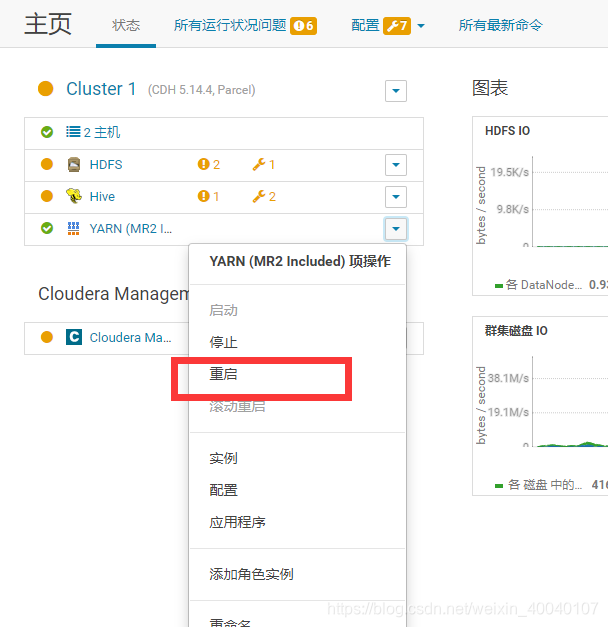The image size is (608, 627).
Task: Collapse the YARN actions dropdown
Action: [x=396, y=229]
